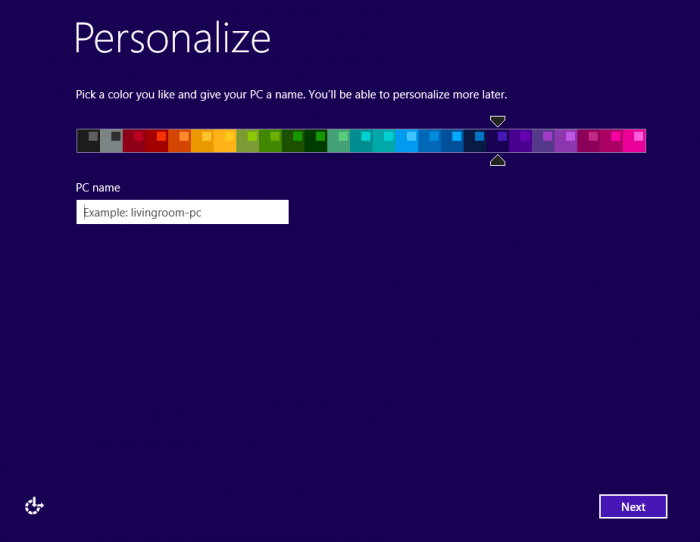Viewport: 700px width, 542px height.
Task: Select the turquoise swatch before sky blue
Action: [384, 141]
